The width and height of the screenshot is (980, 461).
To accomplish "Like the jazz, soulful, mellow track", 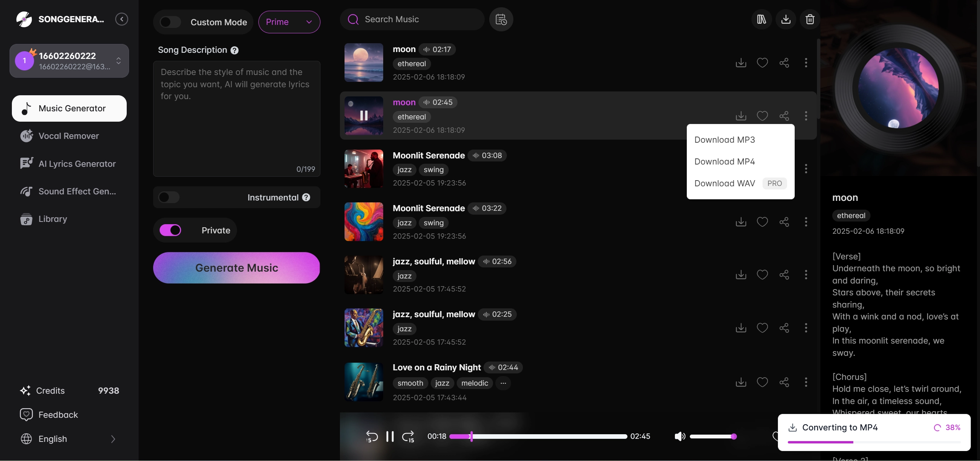I will pyautogui.click(x=762, y=275).
